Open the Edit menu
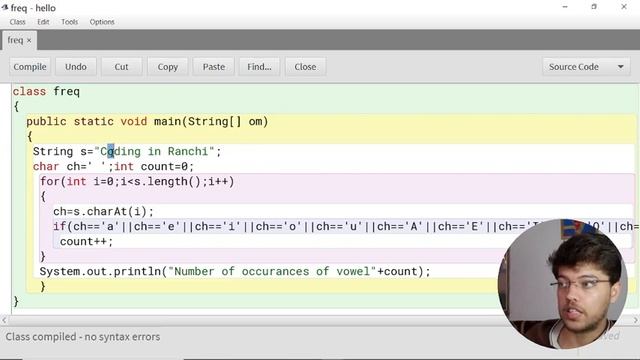640x360 pixels. (x=43, y=22)
